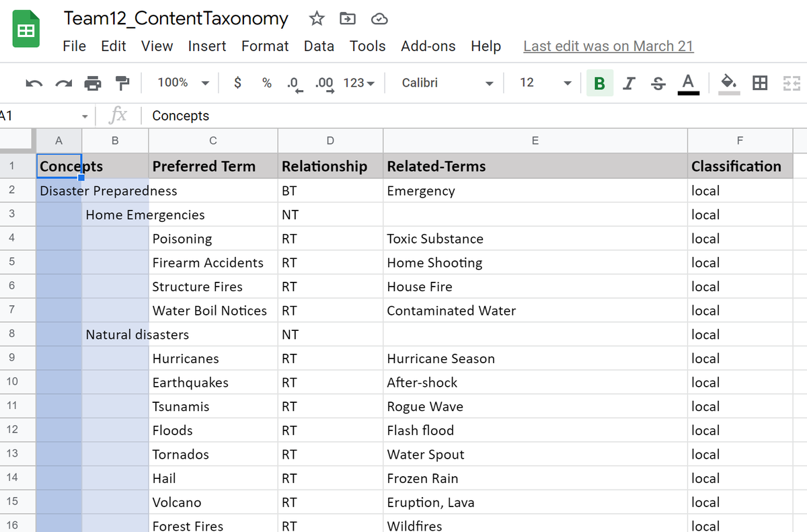Format as percent

[267, 83]
